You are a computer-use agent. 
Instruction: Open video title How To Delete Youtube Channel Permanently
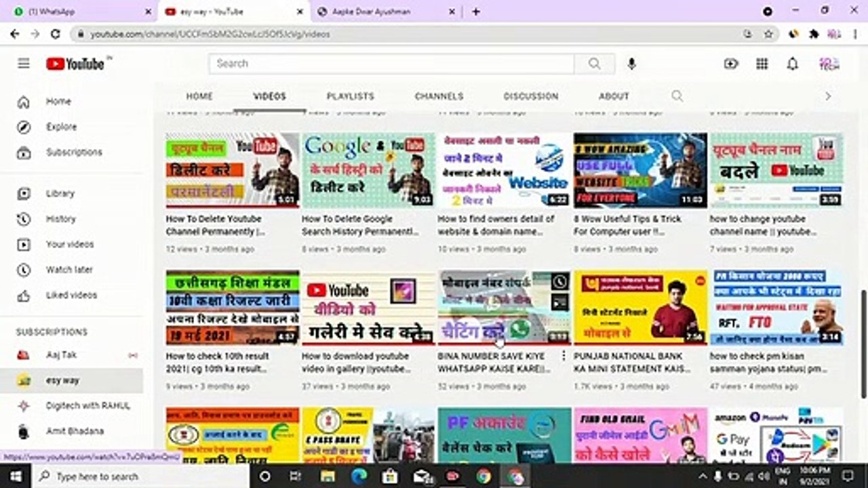pos(216,226)
